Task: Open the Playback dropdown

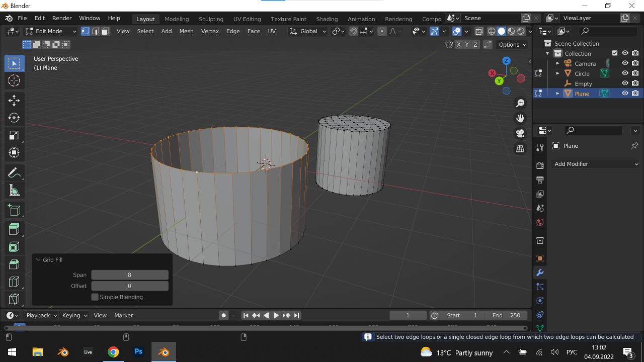Action: (41, 315)
